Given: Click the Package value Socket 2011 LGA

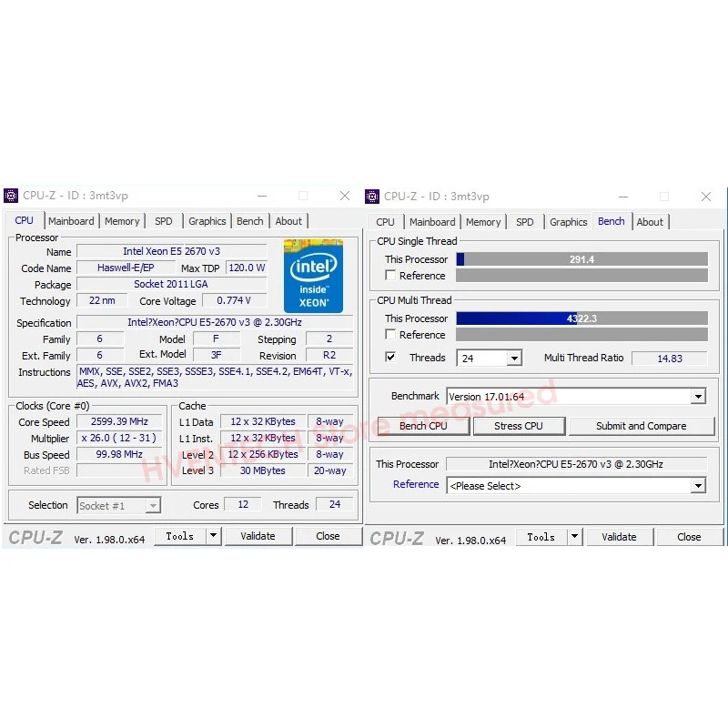Looking at the screenshot, I should pyautogui.click(x=172, y=284).
